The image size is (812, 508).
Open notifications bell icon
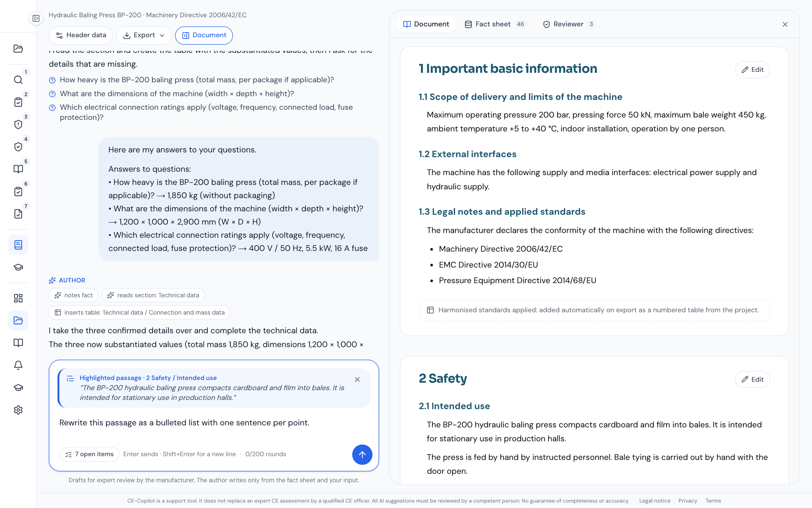(x=18, y=365)
